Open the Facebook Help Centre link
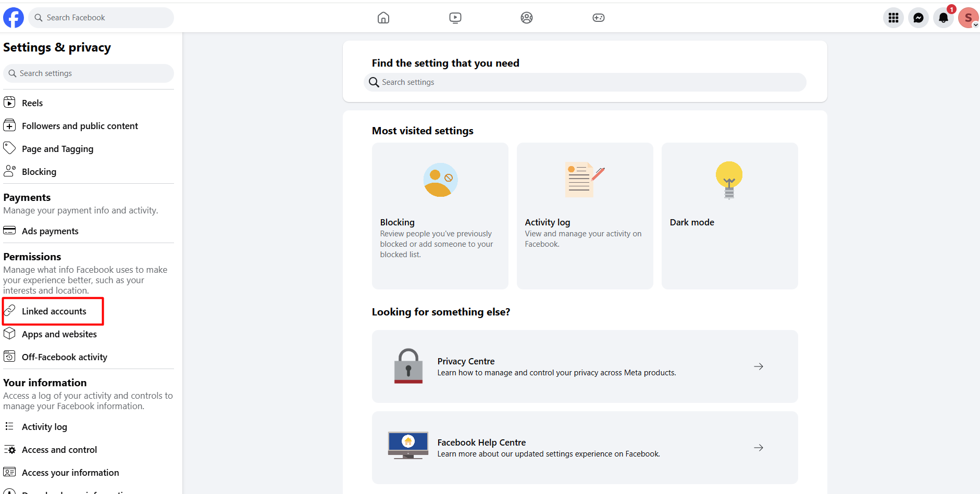This screenshot has height=494, width=980. click(x=585, y=448)
